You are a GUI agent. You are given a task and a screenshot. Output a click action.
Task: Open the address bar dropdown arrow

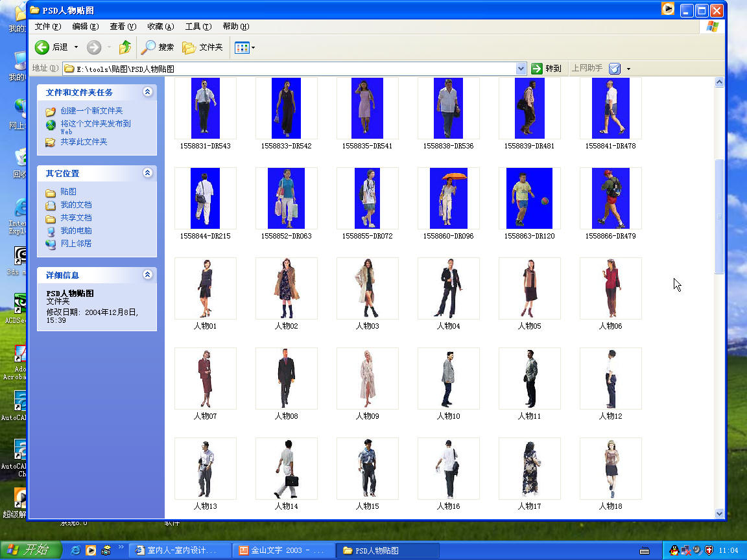(x=521, y=69)
